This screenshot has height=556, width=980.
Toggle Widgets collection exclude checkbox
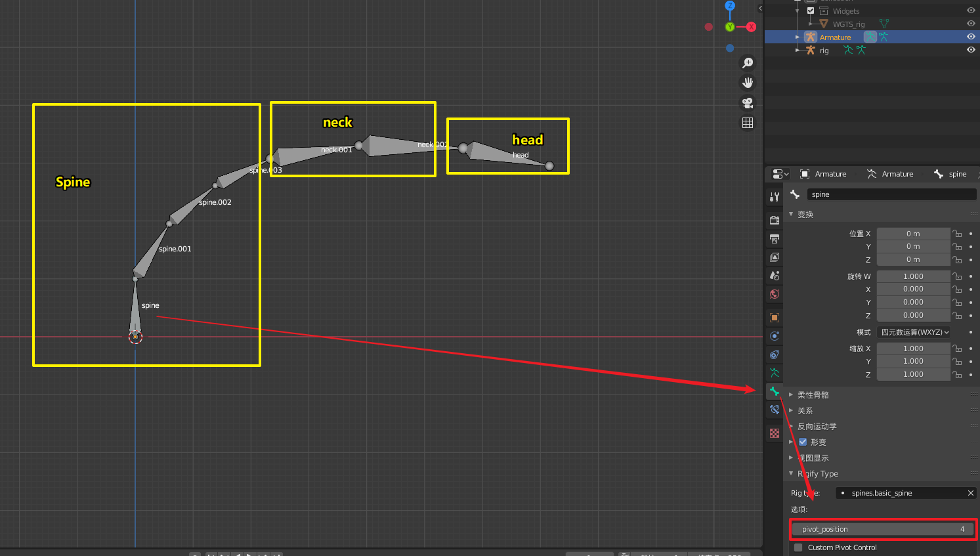[x=811, y=11]
